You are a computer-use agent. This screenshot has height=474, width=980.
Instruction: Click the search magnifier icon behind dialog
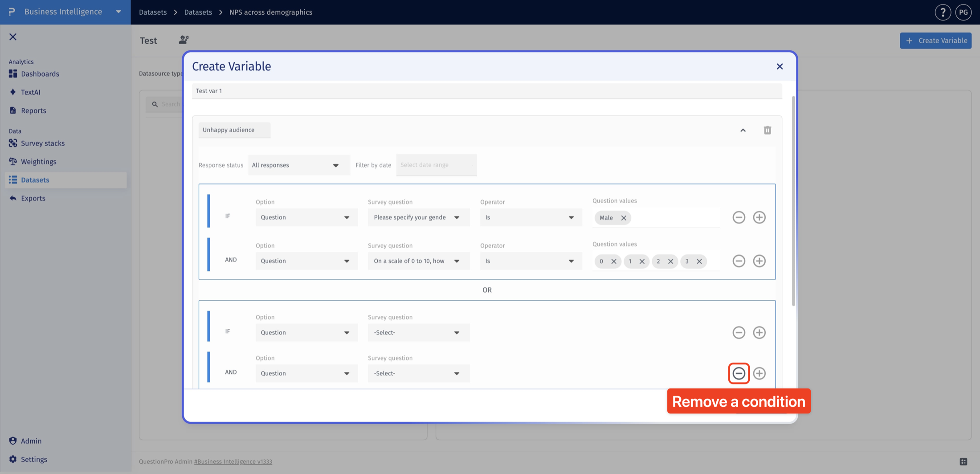155,104
